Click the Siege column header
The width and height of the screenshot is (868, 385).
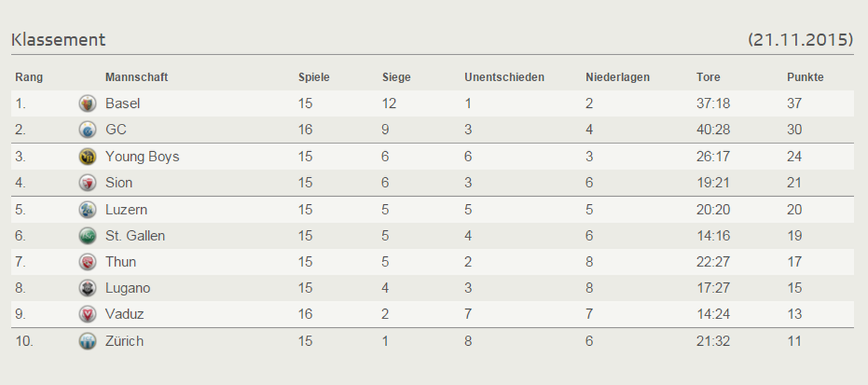coord(396,77)
